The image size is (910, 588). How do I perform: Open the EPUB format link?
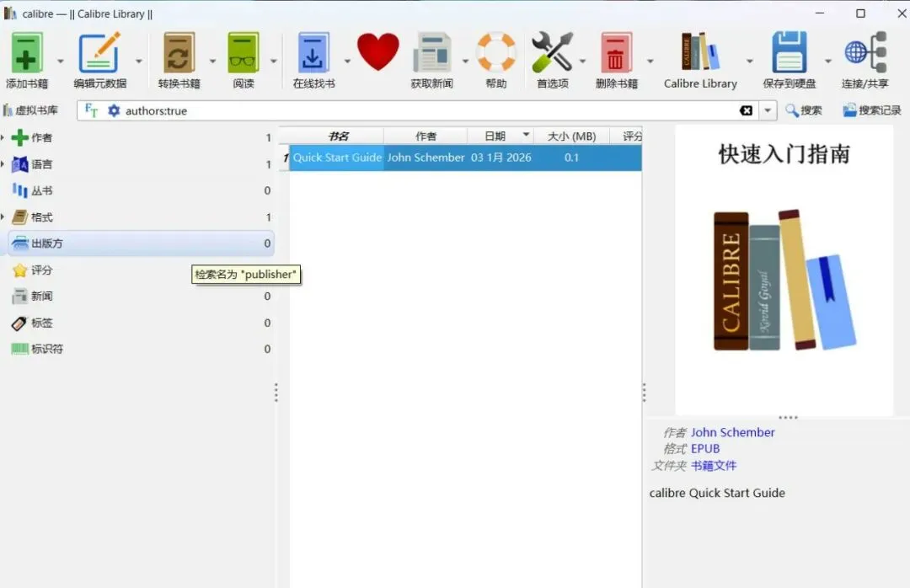click(705, 449)
